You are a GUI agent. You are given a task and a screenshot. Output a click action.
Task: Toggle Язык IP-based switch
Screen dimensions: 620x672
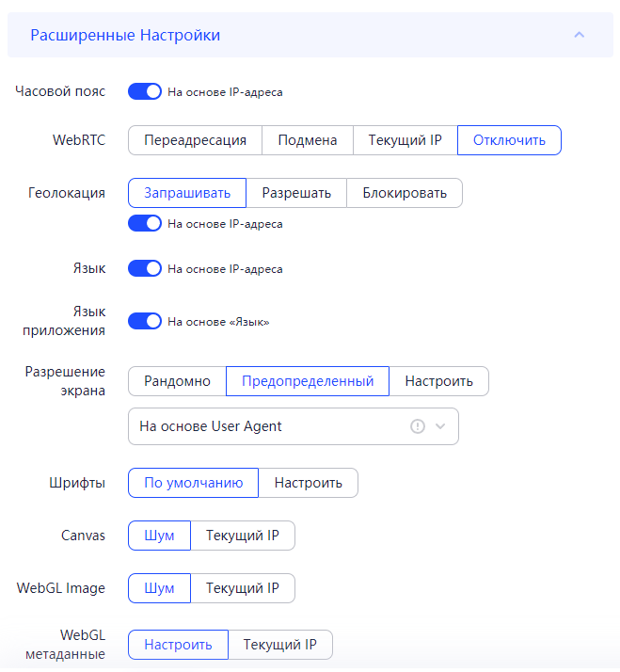pyautogui.click(x=145, y=269)
